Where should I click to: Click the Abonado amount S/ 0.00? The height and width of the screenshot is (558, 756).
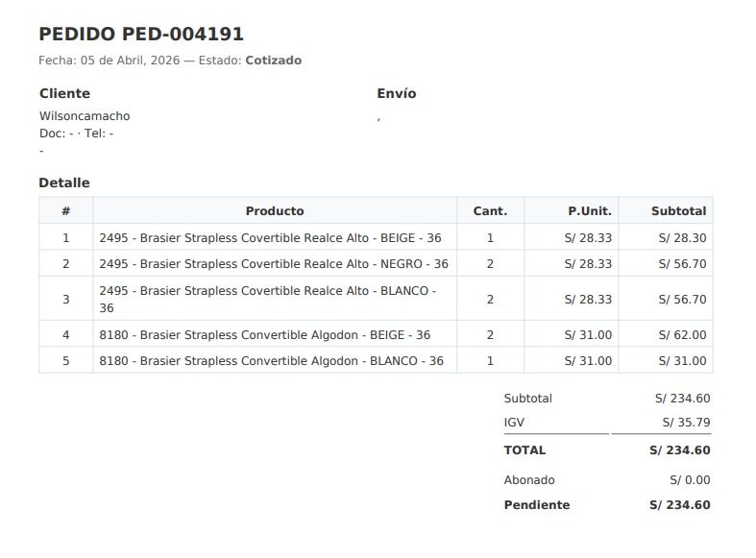pos(690,480)
